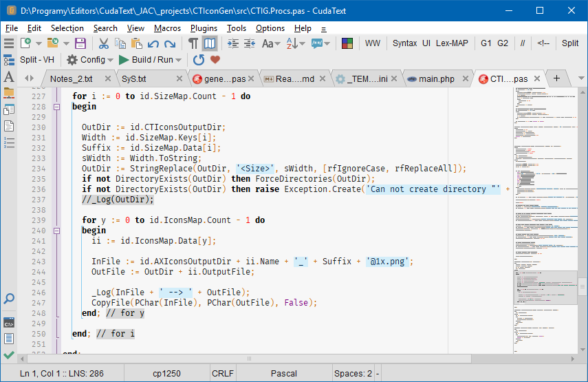Click the letter A sidebar icon

[x=9, y=77]
